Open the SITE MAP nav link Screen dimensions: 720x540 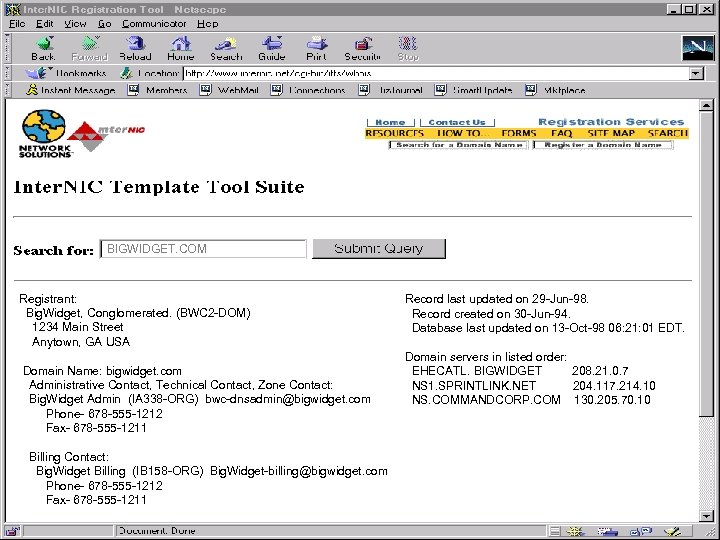click(611, 133)
